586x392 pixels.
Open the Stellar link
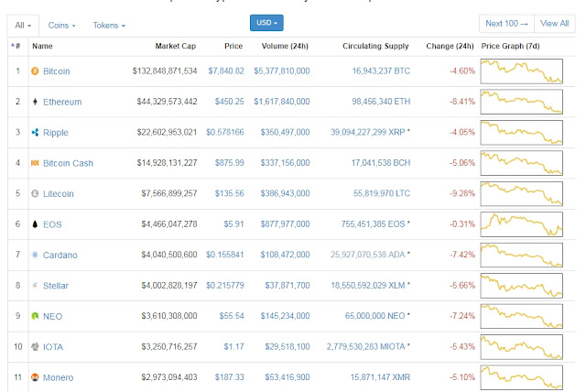[x=56, y=286]
